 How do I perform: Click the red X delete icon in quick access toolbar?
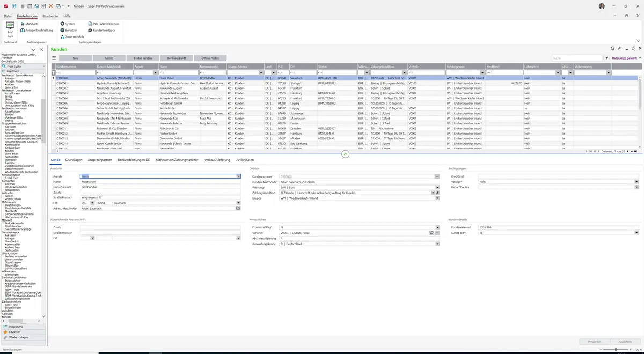point(51,5)
